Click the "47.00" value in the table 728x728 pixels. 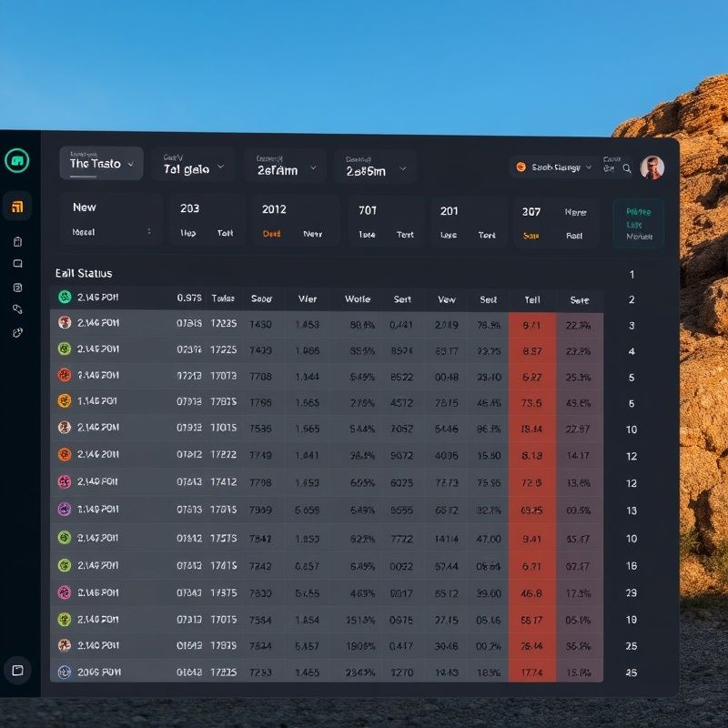coord(489,539)
